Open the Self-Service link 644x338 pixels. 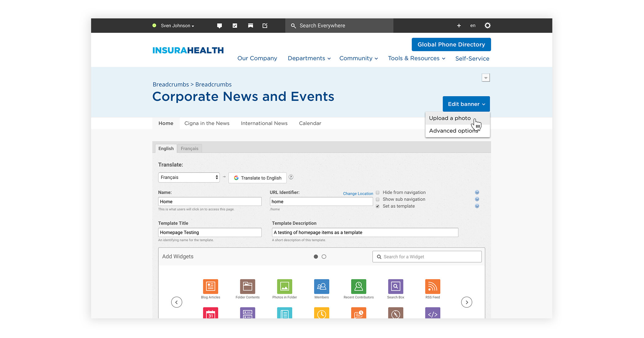pyautogui.click(x=472, y=59)
